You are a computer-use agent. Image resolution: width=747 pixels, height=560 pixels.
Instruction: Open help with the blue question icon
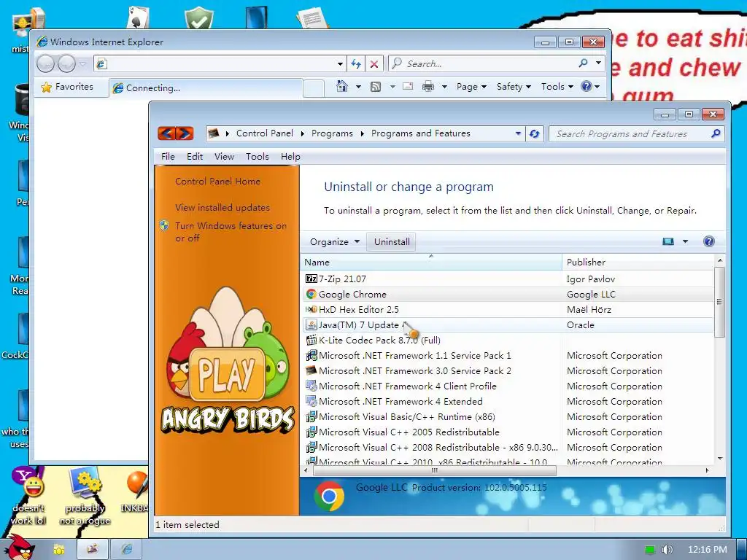(709, 241)
